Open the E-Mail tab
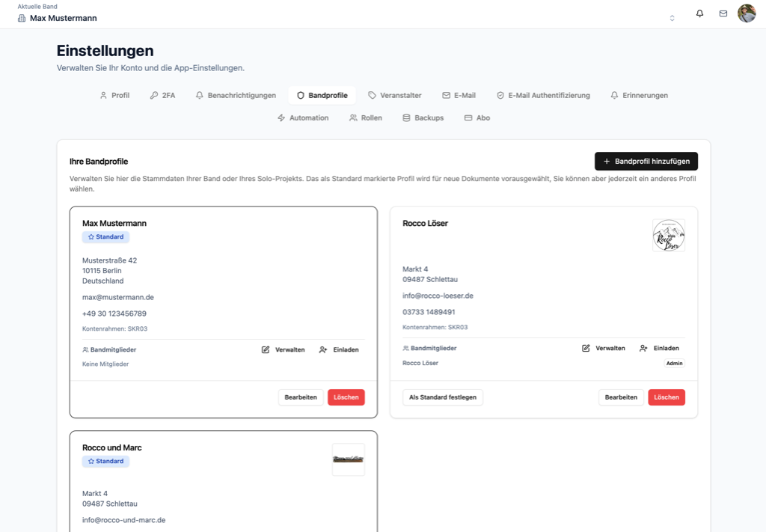Screen dimensions: 766x532 pos(459,95)
